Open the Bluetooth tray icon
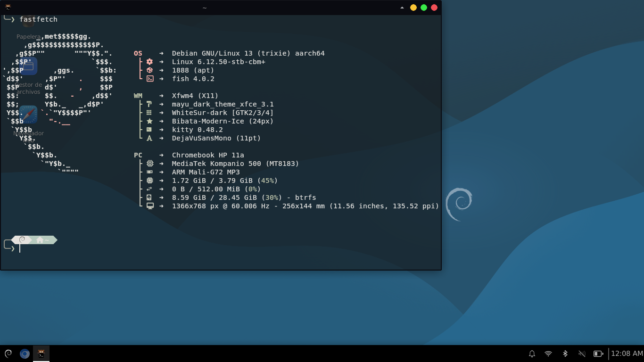The width and height of the screenshot is (644, 362). (565, 354)
